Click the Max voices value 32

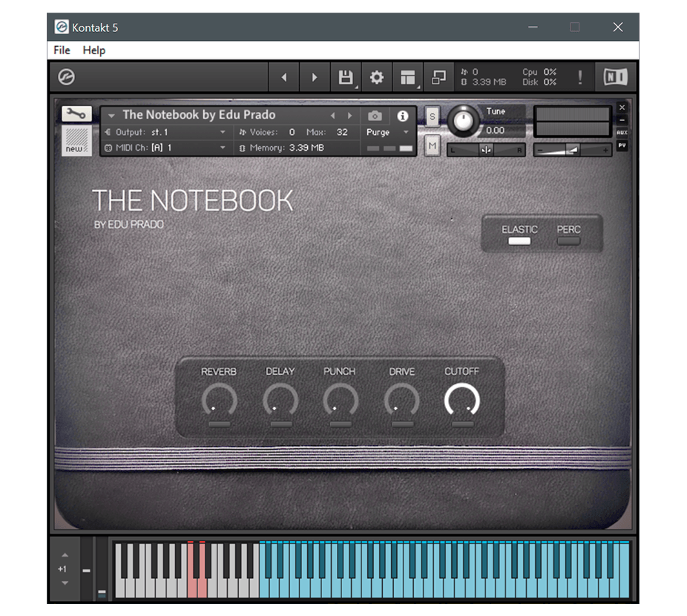tap(342, 132)
